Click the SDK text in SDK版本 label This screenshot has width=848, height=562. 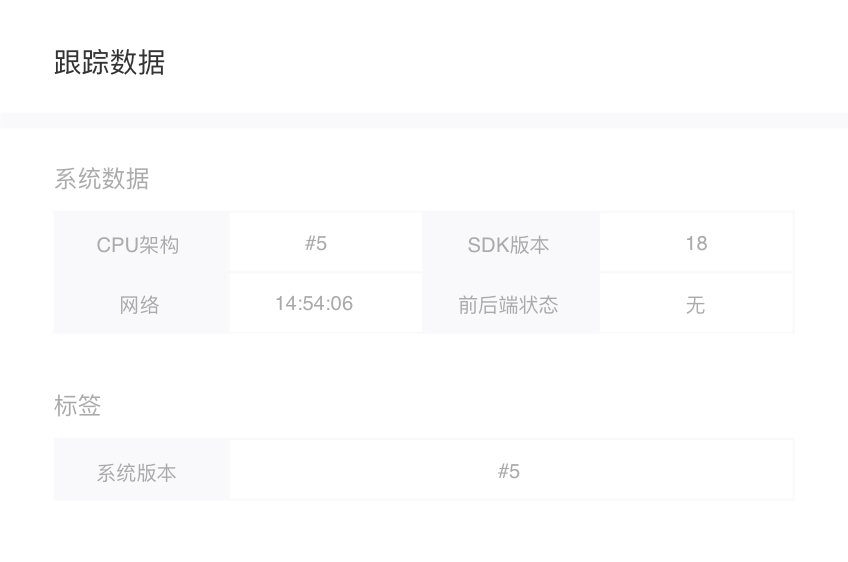488,245
